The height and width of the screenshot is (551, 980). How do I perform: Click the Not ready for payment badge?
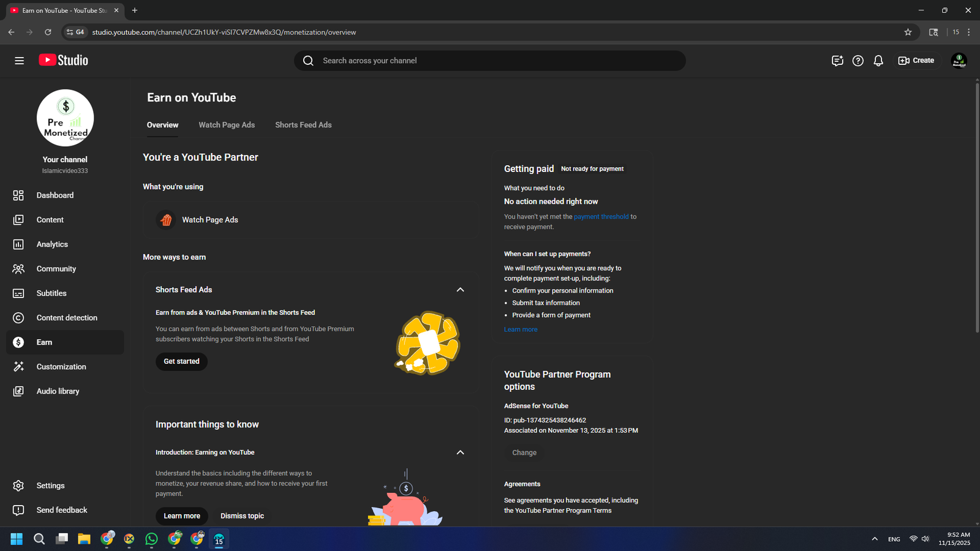click(x=592, y=169)
